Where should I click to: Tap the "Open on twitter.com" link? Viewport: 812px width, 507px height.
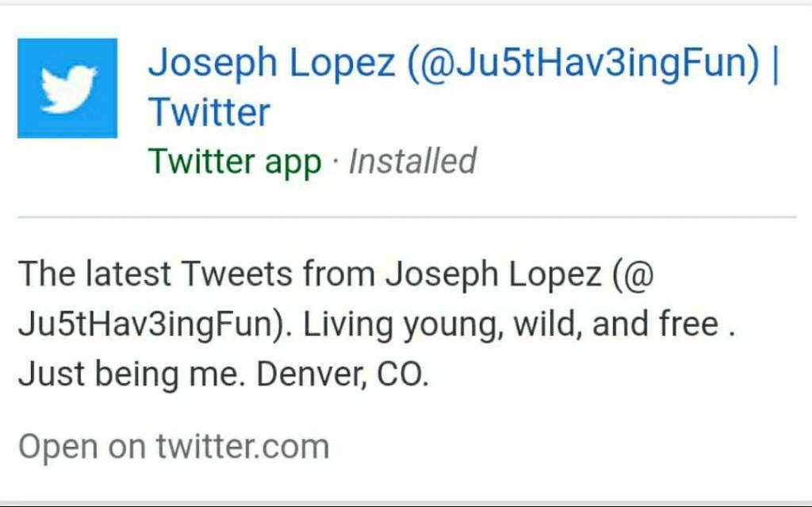tap(174, 447)
